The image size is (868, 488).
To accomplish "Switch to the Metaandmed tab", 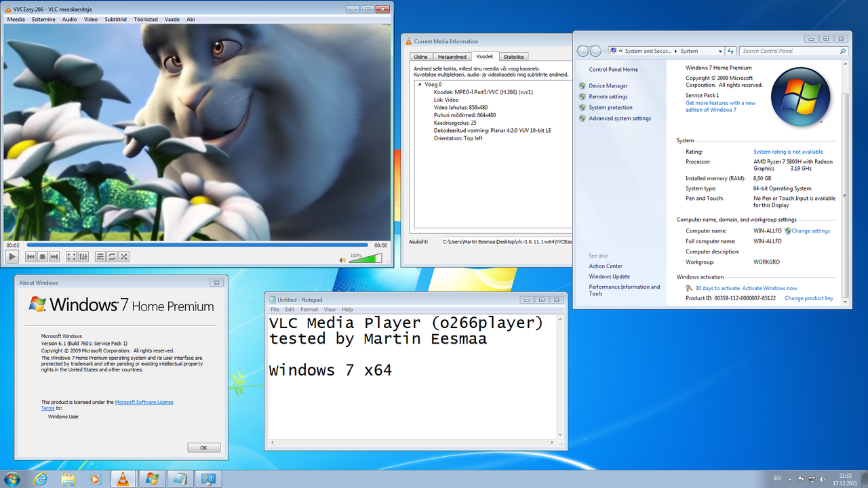I will 452,57.
